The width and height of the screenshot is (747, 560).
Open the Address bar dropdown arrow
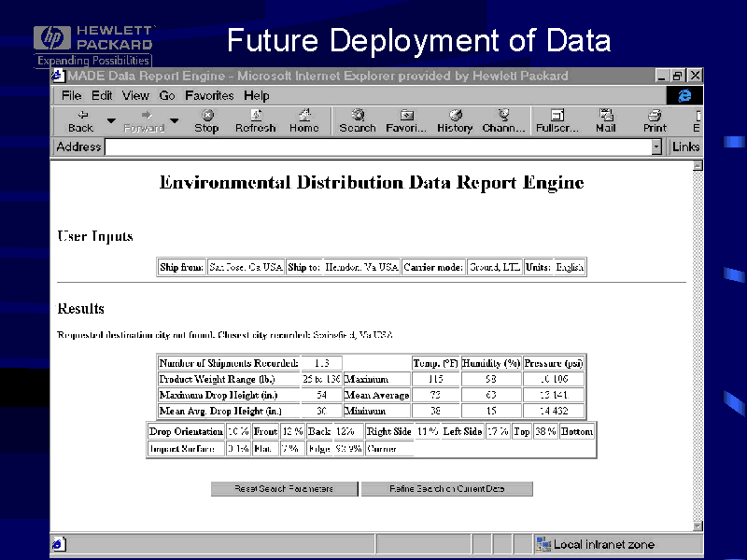(656, 147)
